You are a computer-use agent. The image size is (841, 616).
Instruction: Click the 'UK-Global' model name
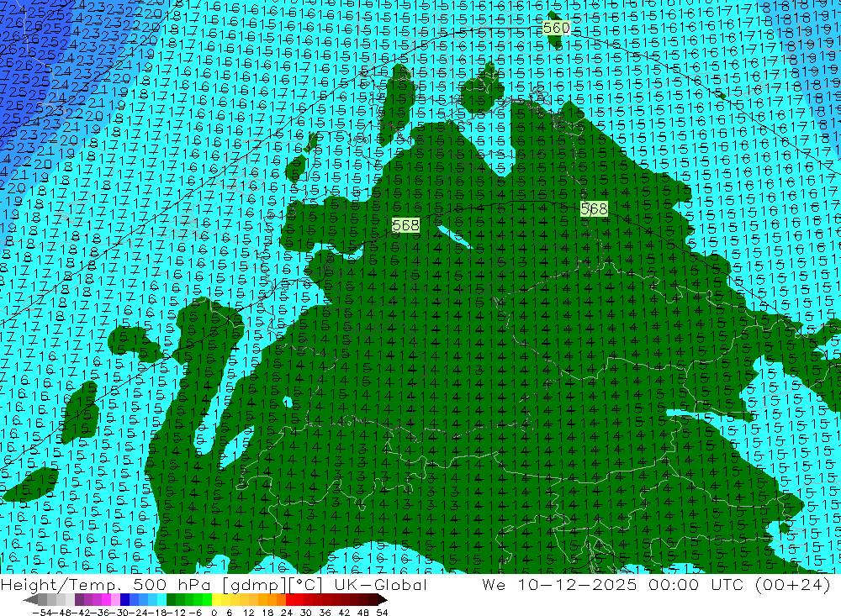380,584
